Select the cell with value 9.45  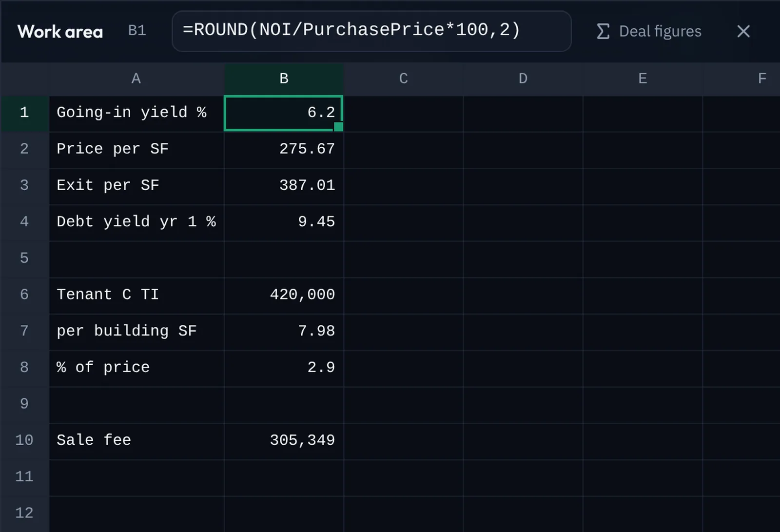coord(284,222)
